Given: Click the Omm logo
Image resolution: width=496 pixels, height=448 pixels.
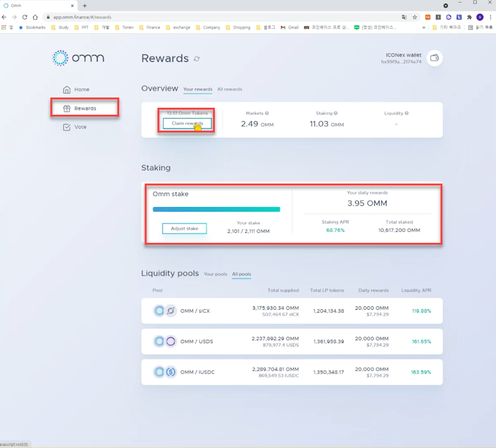Looking at the screenshot, I should [78, 58].
